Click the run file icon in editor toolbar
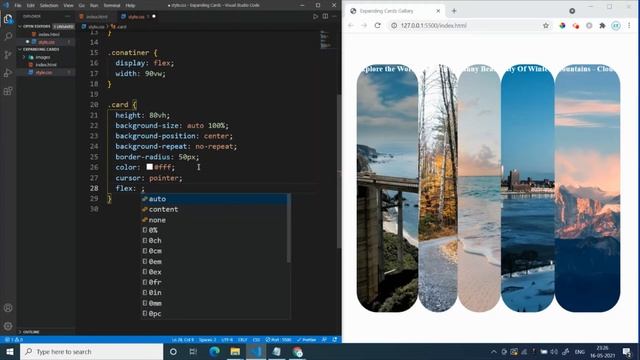 [x=316, y=16]
